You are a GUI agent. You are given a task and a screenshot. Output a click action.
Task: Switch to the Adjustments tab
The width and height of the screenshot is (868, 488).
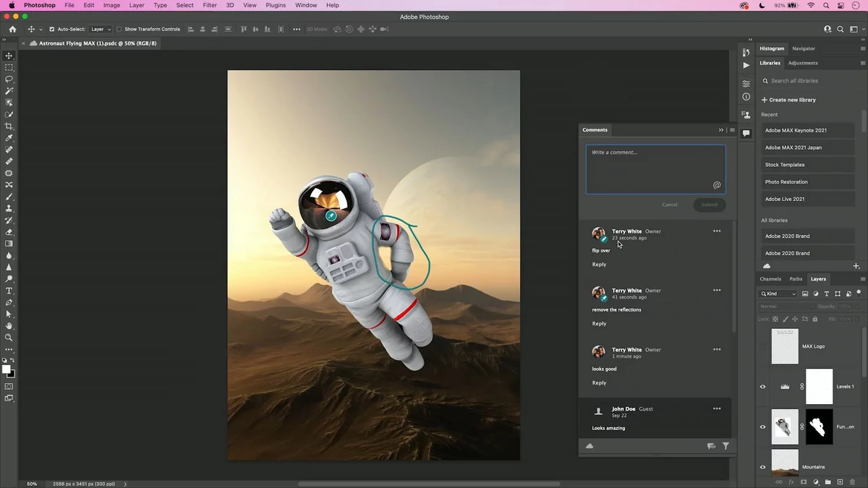tap(803, 63)
